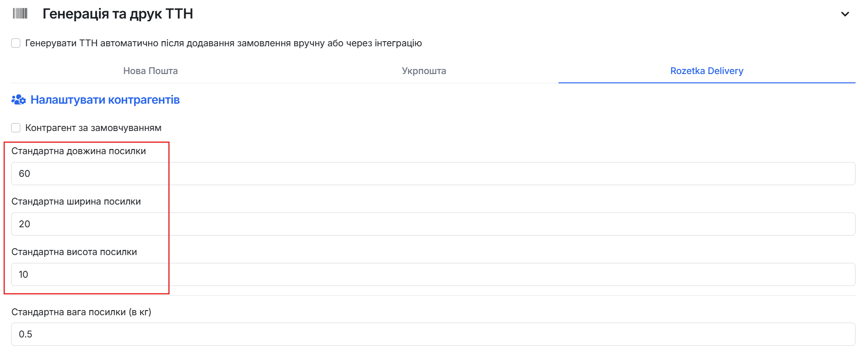Focus the parcel weight field showing 0.5
The height and width of the screenshot is (355, 868).
click(433, 334)
